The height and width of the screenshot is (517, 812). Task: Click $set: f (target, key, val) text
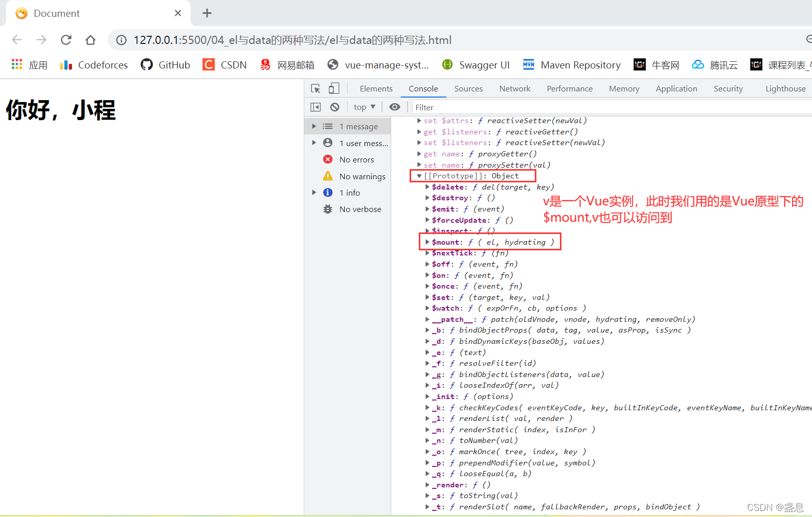click(491, 297)
